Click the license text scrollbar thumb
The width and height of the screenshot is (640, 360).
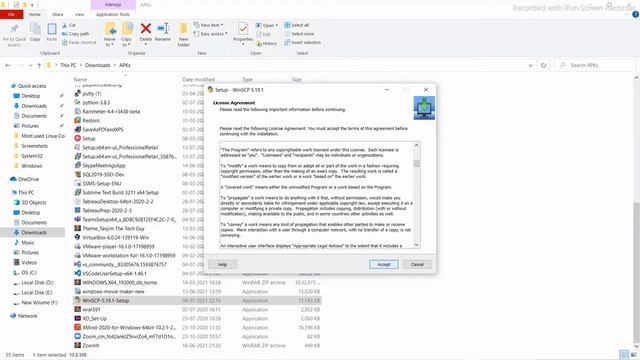416,163
